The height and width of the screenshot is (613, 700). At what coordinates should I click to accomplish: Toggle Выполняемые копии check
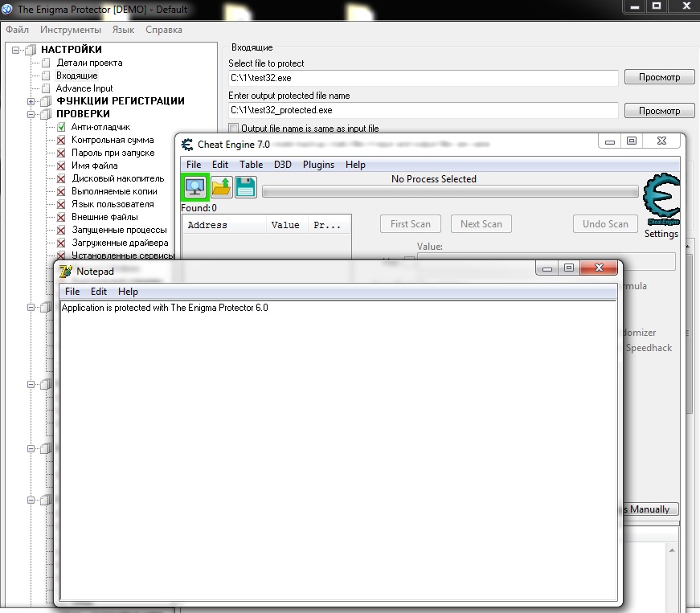coord(62,192)
